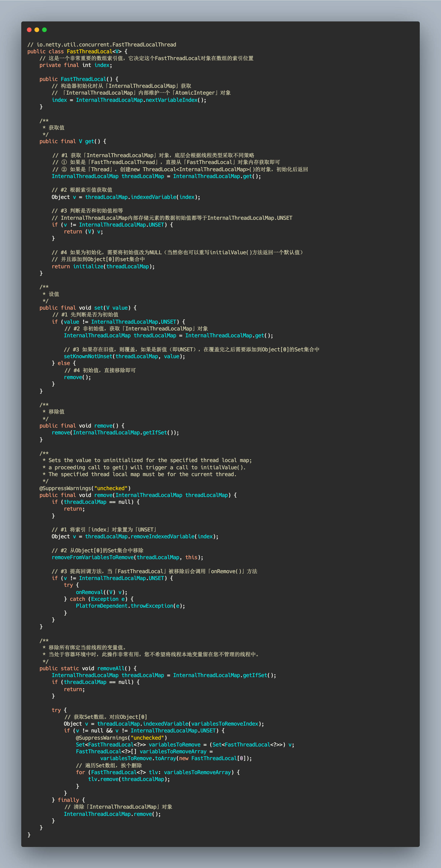The height and width of the screenshot is (868, 441).
Task: Click tlv.remove(threadLocalMap) in for loop
Action: point(129,779)
